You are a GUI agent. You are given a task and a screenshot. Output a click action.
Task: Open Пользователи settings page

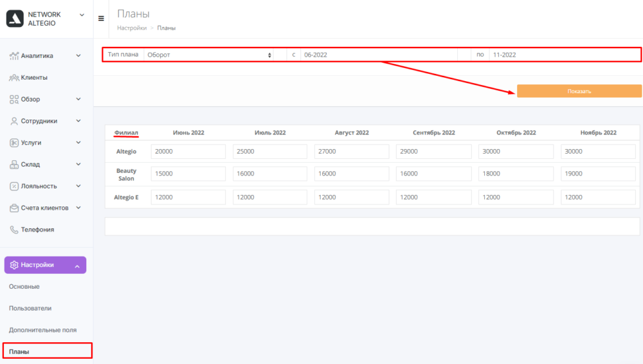point(30,308)
